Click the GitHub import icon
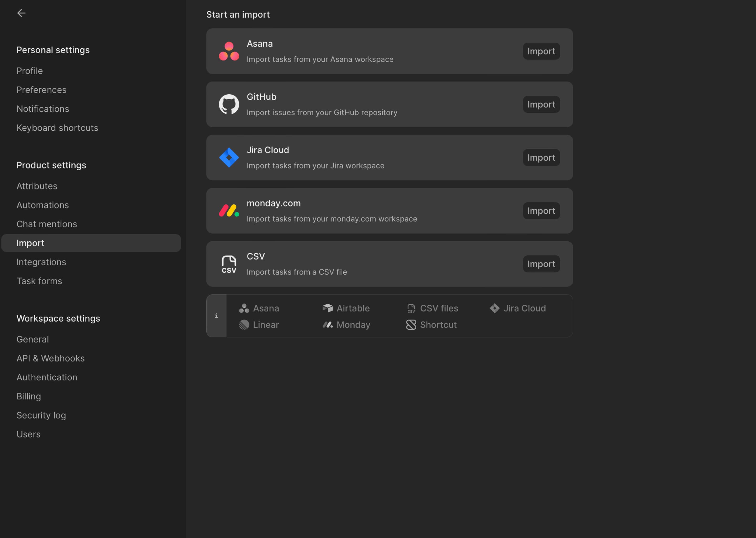This screenshot has height=538, width=756. pos(229,104)
